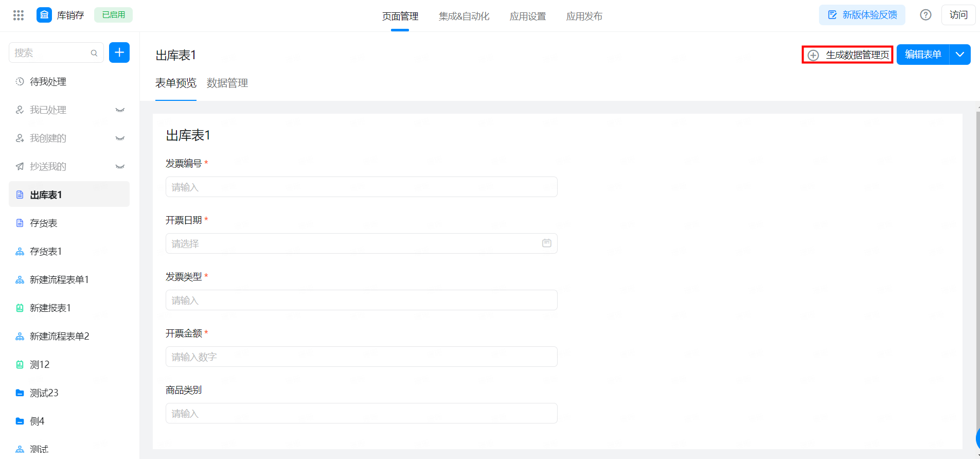The height and width of the screenshot is (459, 980).
Task: Open the 集成&自动化 top menu
Action: 464,16
